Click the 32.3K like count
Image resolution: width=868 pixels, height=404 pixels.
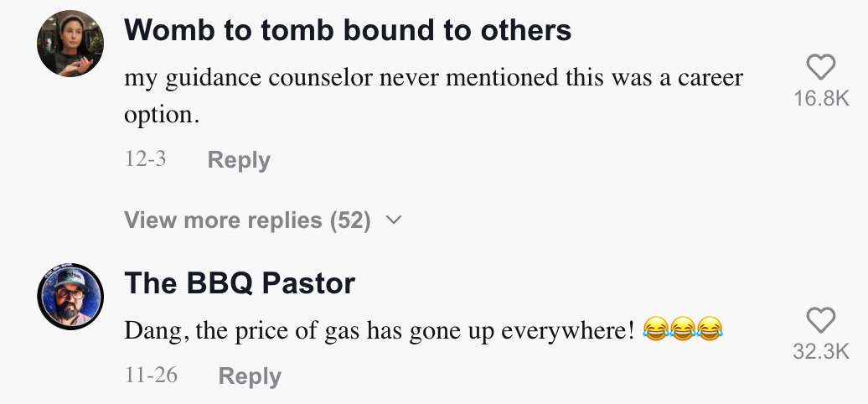[821, 352]
